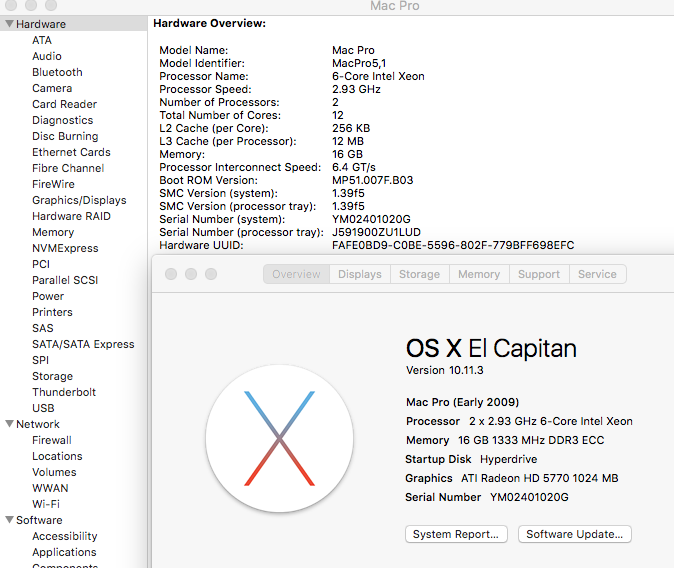The image size is (674, 568).
Task: Select NVMExpress in the sidebar
Action: coord(65,248)
